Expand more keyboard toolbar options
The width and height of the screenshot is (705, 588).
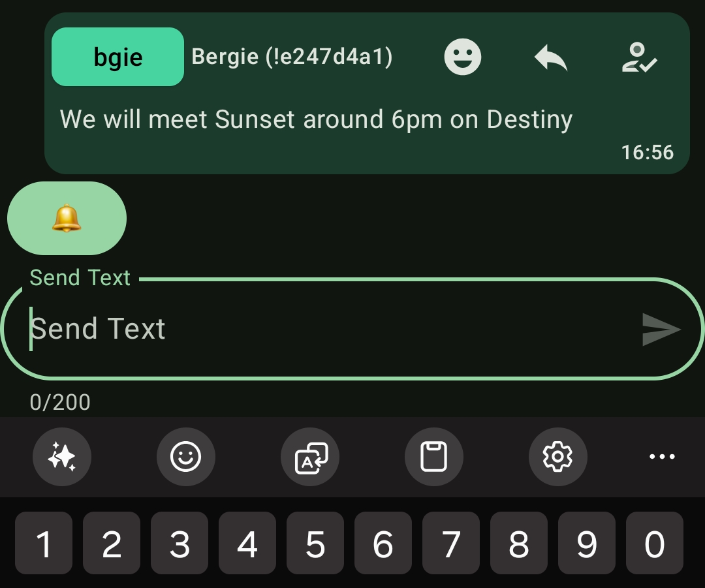(x=663, y=457)
